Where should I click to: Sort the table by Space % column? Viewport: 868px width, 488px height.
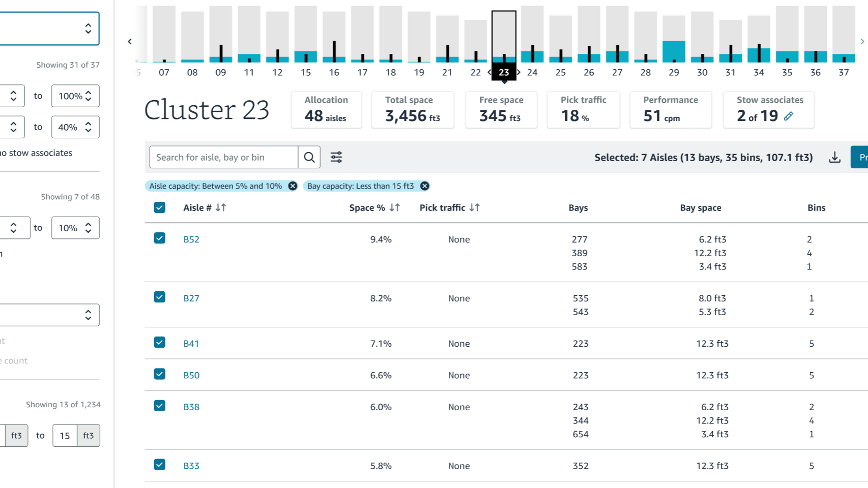[x=395, y=207]
